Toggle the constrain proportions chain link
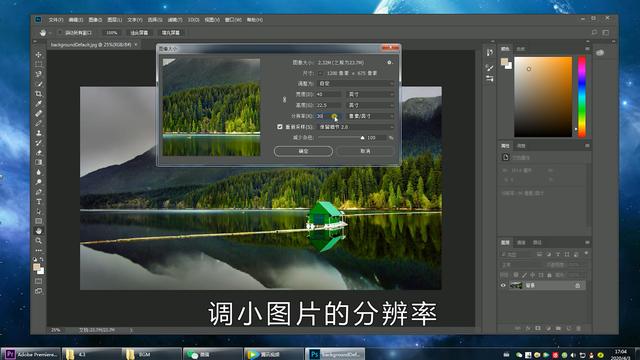 pyautogui.click(x=284, y=100)
